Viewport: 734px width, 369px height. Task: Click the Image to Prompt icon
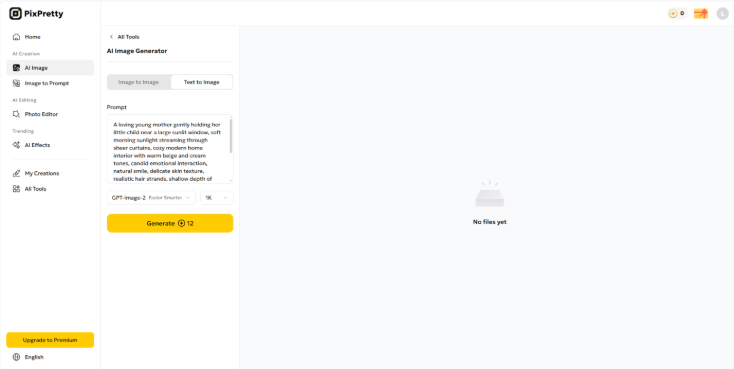click(x=16, y=83)
